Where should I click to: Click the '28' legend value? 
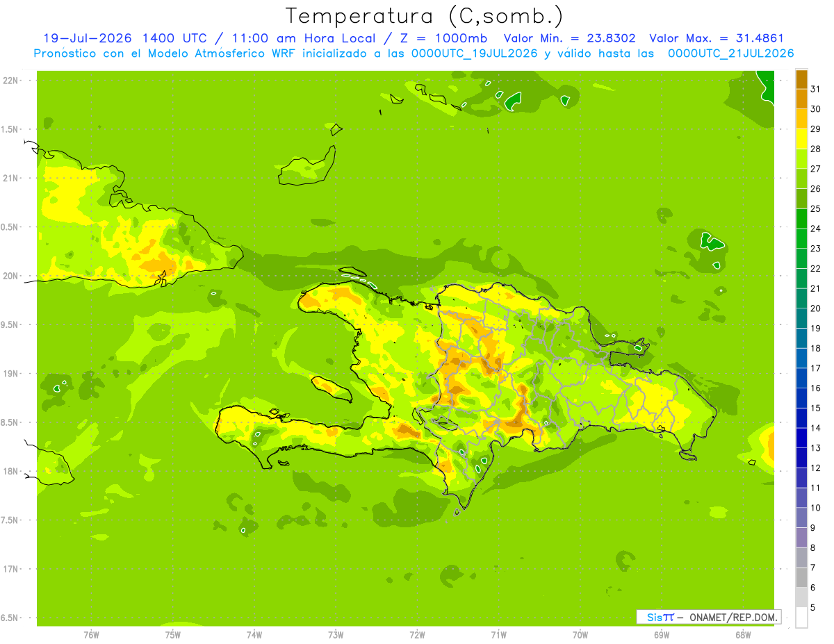pos(816,149)
